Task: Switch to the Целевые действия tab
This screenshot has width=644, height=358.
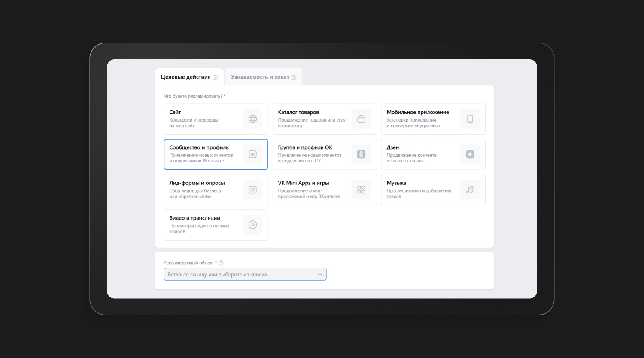Action: 189,77
